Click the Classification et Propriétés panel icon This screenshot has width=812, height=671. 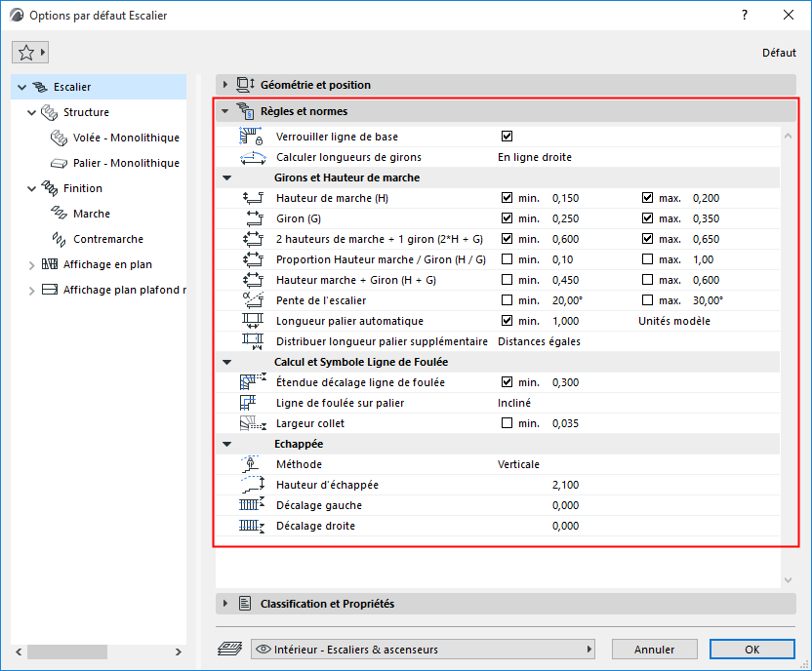point(245,604)
